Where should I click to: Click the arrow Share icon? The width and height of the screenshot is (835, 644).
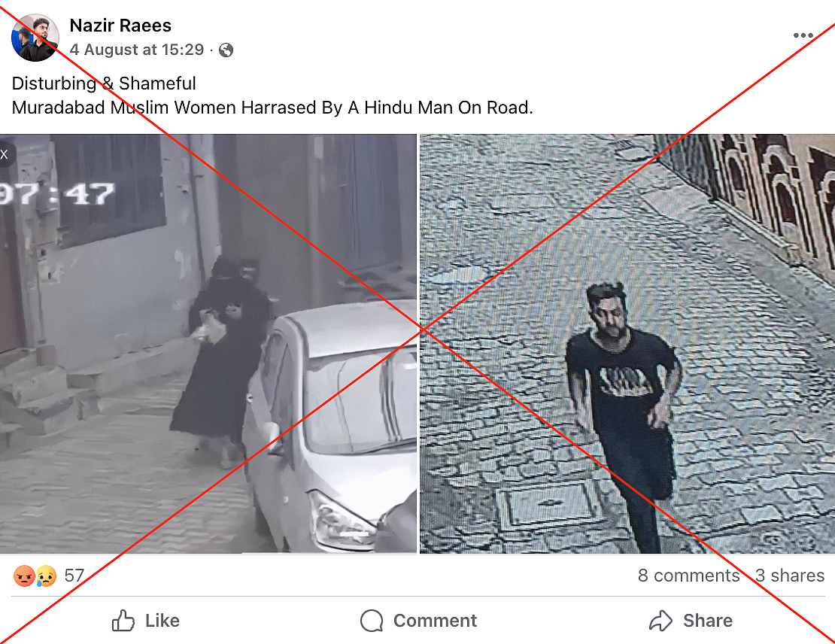[x=661, y=621]
